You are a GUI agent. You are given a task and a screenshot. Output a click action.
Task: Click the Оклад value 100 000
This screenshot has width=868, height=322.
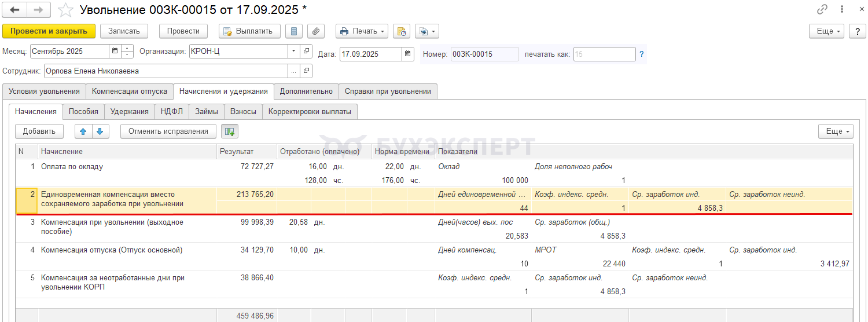pyautogui.click(x=514, y=180)
